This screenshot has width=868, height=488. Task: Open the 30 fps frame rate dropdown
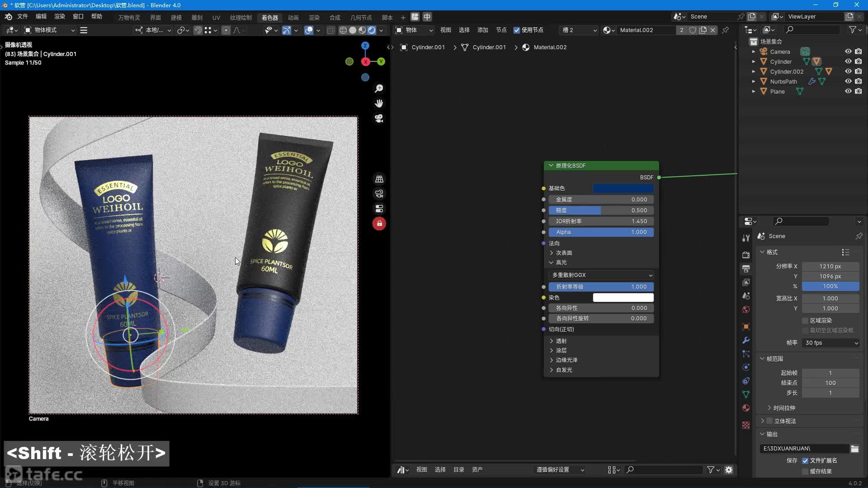click(831, 343)
